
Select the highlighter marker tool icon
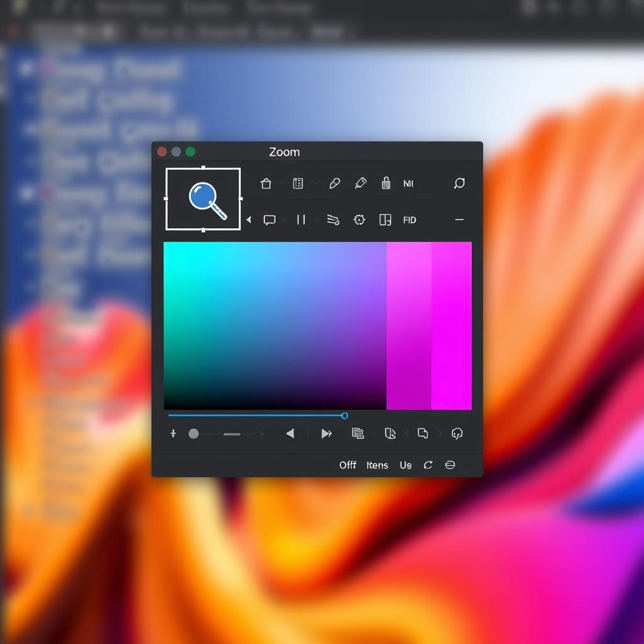coord(360,183)
